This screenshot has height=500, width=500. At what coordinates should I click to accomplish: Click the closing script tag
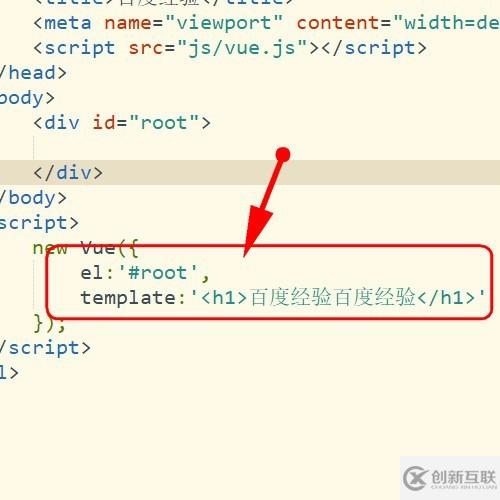pyautogui.click(x=45, y=348)
